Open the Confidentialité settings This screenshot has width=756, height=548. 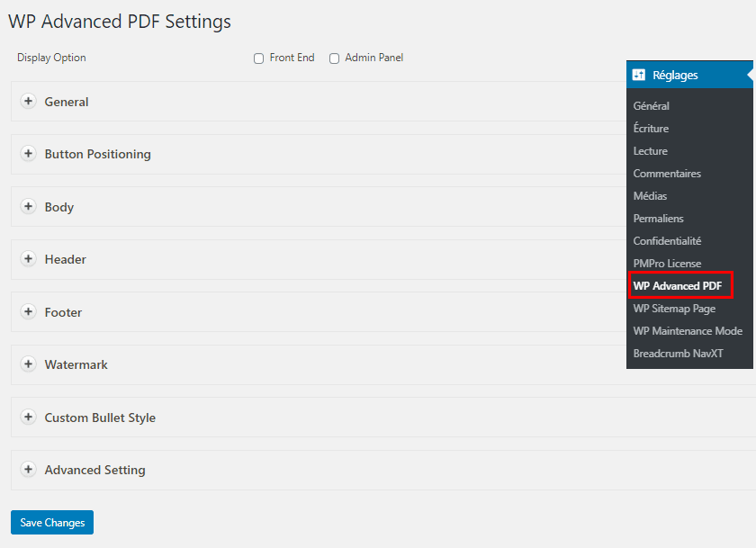point(667,240)
